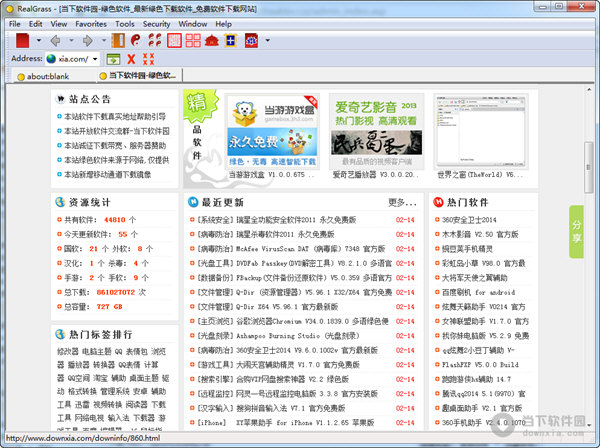Click the blue framed plus icon
The height and width of the screenshot is (448, 600).
[231, 41]
